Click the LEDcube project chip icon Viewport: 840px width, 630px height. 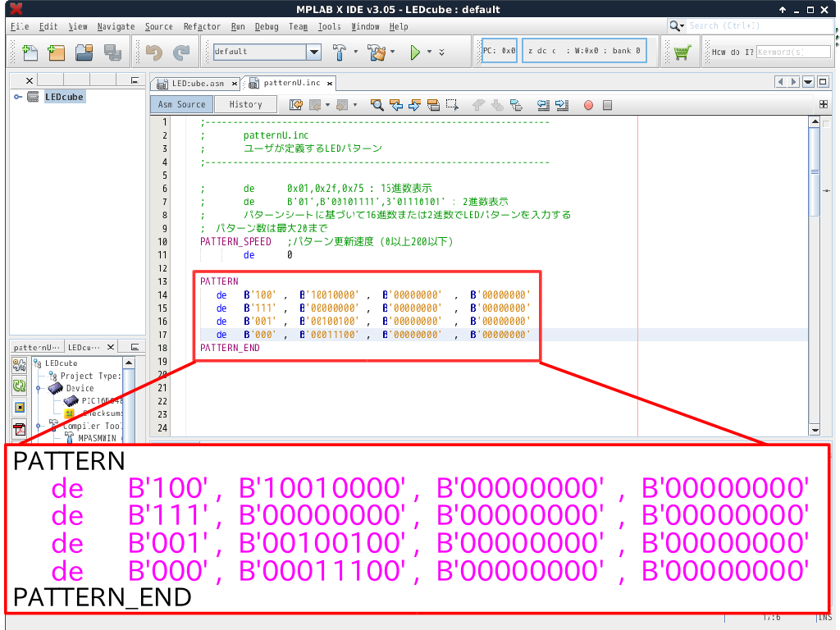pyautogui.click(x=33, y=97)
